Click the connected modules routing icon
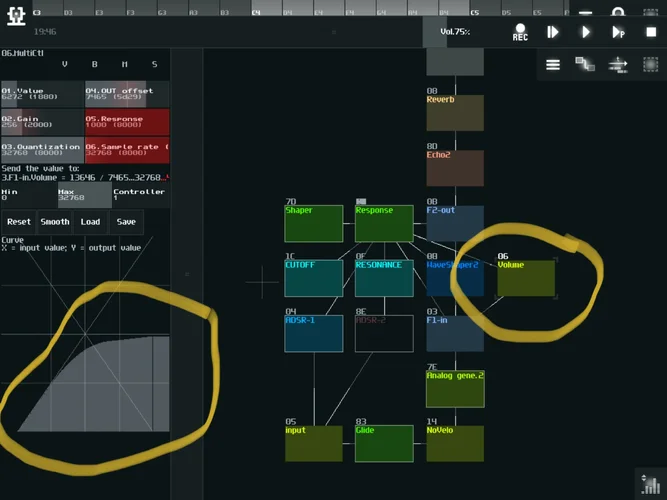 pos(585,65)
